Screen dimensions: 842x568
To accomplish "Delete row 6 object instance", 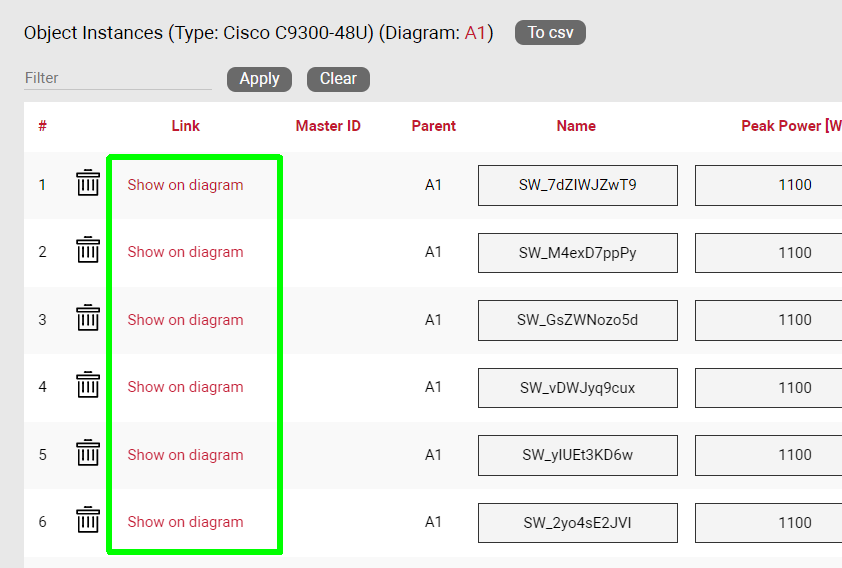I will 88,520.
